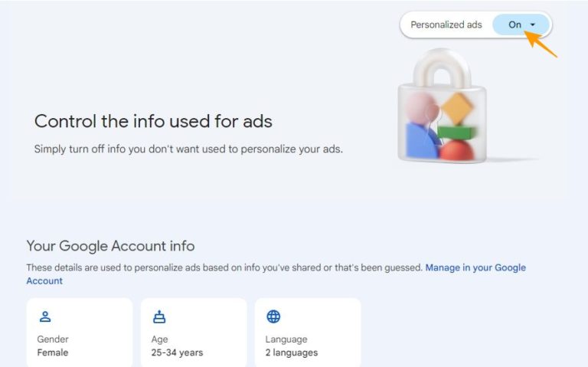
Task: Click the These details are used description
Action: pos(224,267)
